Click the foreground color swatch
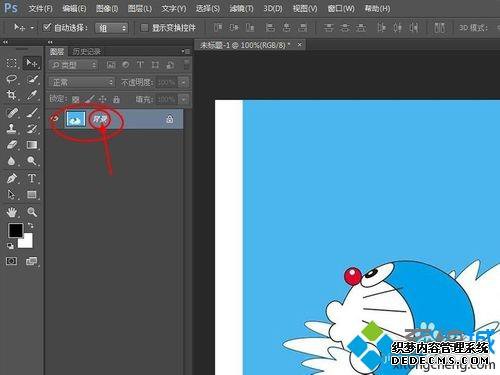 (x=15, y=230)
